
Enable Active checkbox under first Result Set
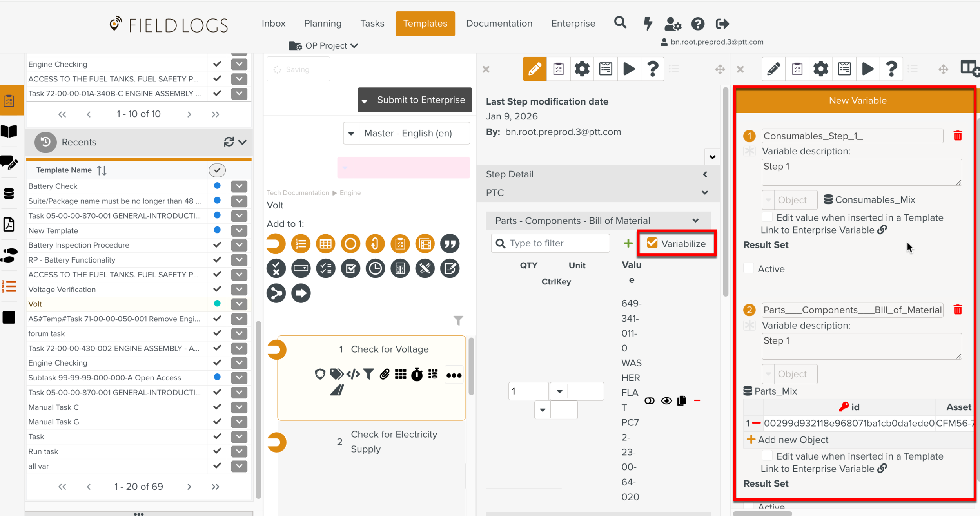749,268
